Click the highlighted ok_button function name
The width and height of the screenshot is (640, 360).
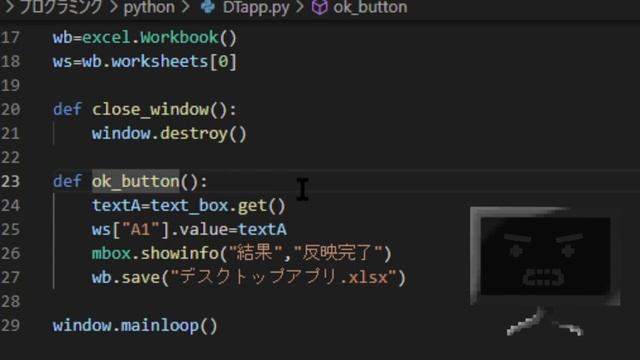(x=136, y=181)
